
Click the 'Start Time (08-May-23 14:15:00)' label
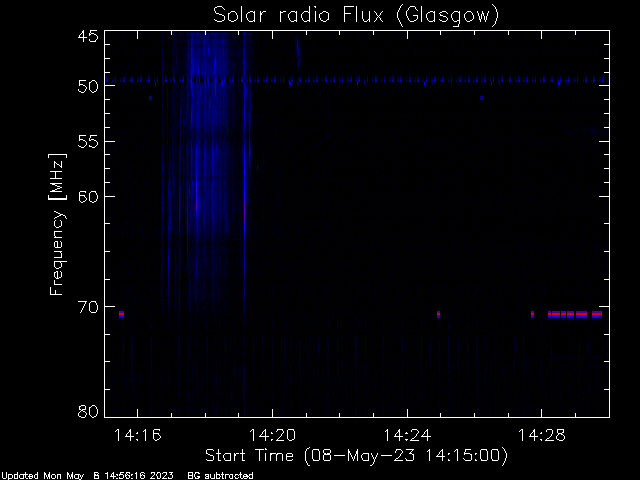tap(356, 456)
